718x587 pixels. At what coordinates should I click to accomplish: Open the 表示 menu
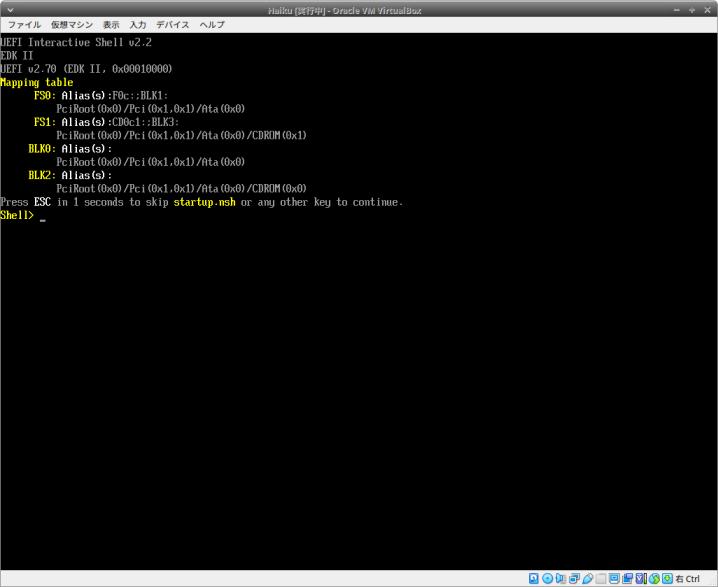pyautogui.click(x=111, y=25)
